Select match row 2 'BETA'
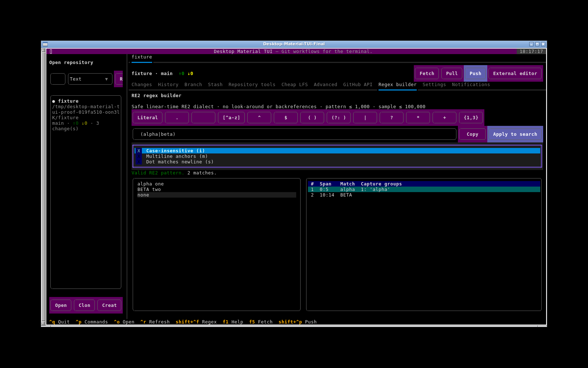The height and width of the screenshot is (368, 588). [x=424, y=195]
